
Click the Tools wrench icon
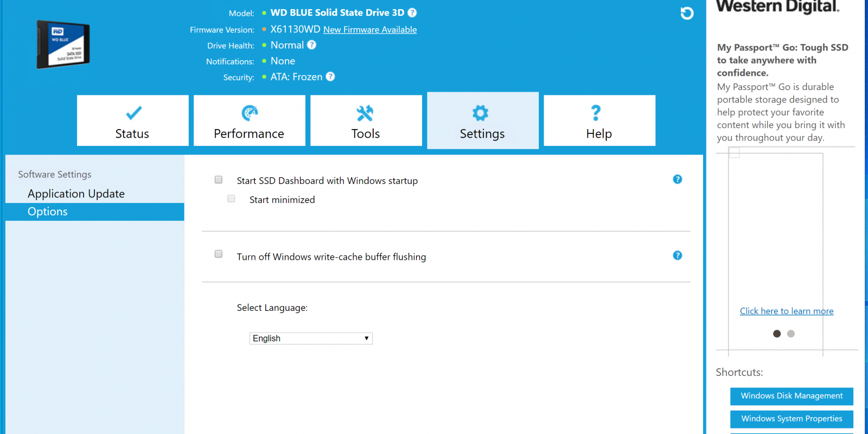[365, 113]
